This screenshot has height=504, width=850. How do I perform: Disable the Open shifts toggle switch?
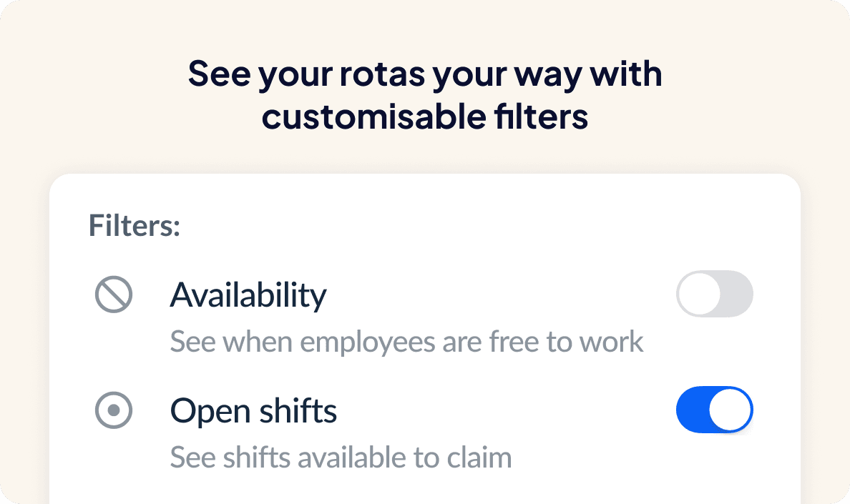coord(715,410)
